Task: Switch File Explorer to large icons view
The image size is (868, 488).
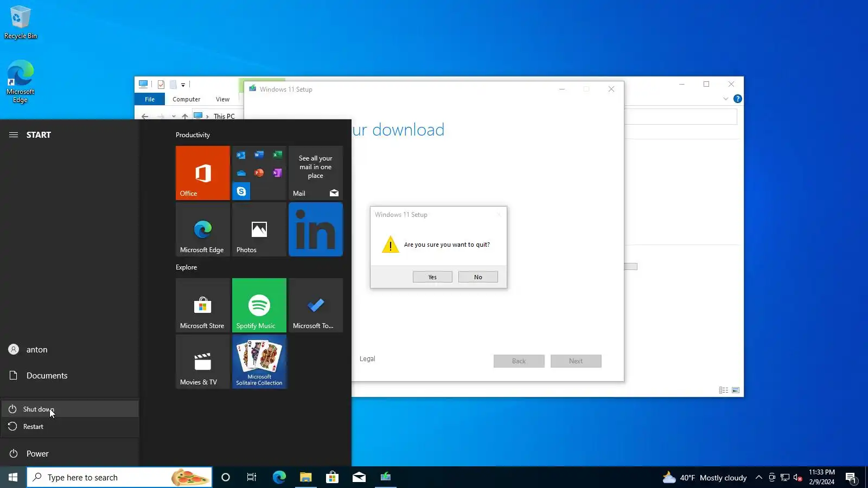Action: click(736, 390)
